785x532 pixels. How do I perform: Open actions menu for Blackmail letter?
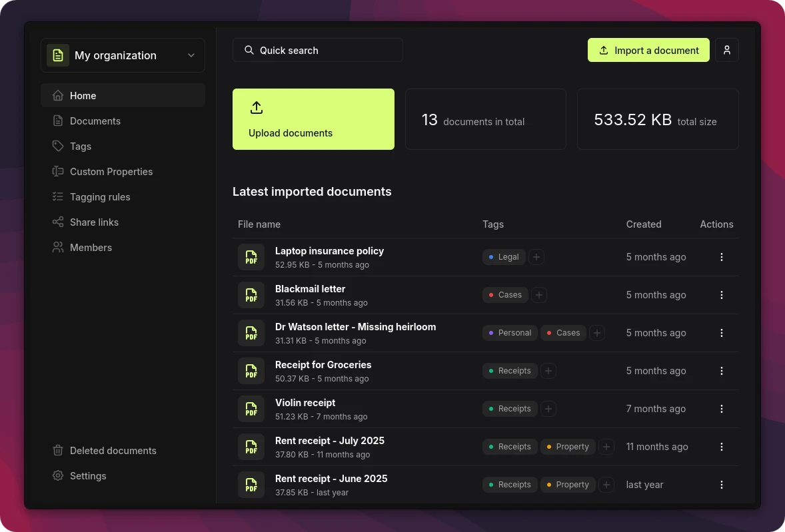pos(722,295)
